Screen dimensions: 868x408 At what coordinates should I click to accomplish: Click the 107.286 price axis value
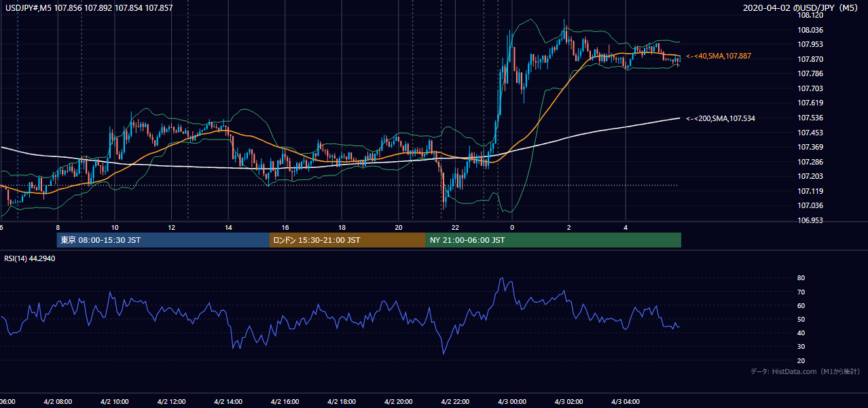pyautogui.click(x=810, y=162)
